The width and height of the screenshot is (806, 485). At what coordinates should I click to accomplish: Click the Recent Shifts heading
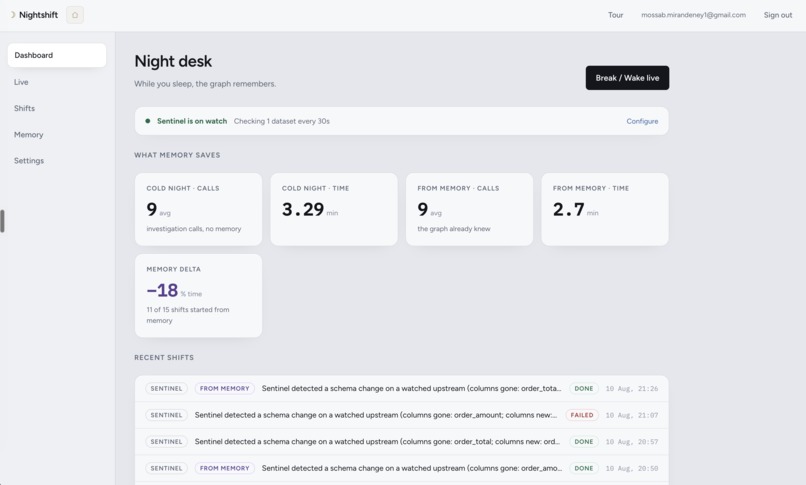[x=164, y=358]
